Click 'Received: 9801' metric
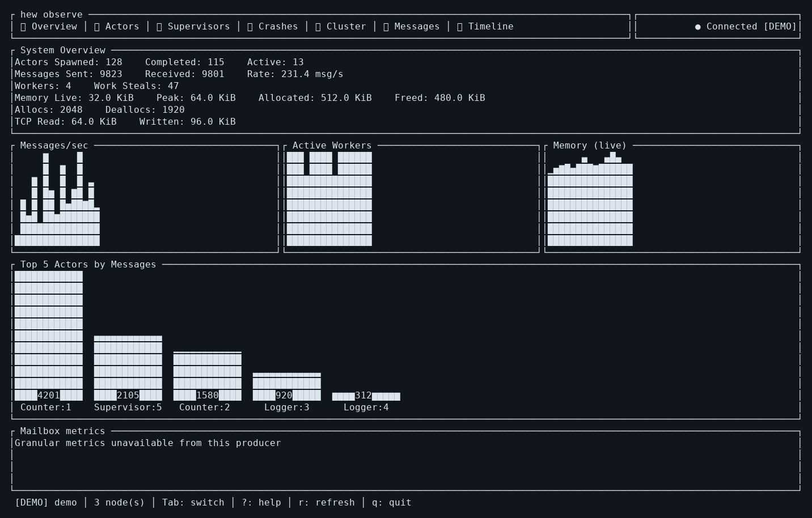The image size is (812, 518). pyautogui.click(x=185, y=74)
